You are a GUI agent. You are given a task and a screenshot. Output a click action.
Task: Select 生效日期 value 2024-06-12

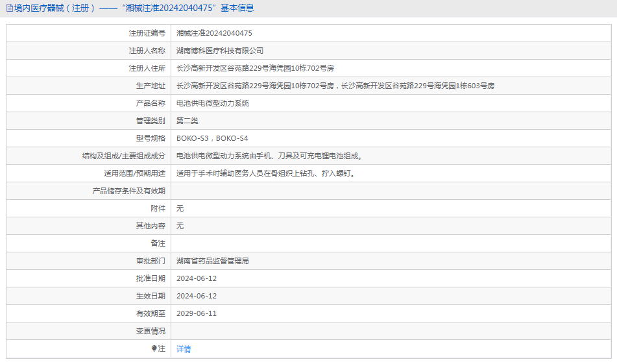tap(197, 296)
